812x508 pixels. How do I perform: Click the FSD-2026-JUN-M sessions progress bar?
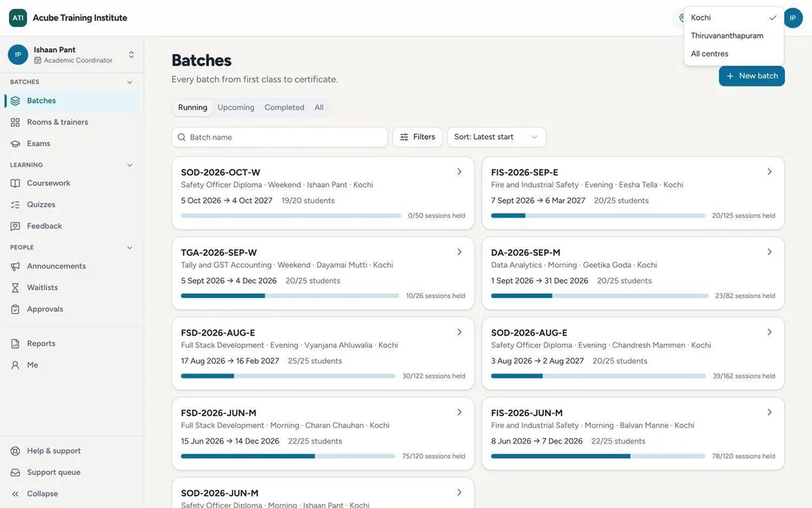(x=288, y=456)
